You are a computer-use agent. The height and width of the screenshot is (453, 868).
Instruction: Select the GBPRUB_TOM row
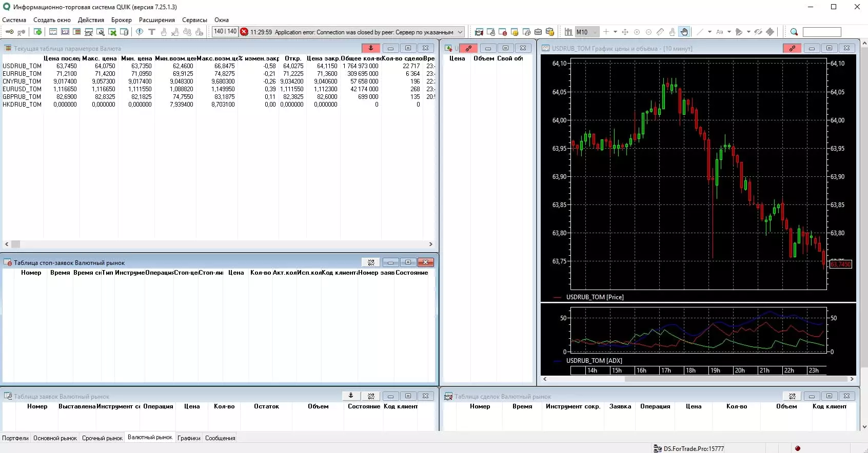pyautogui.click(x=219, y=97)
